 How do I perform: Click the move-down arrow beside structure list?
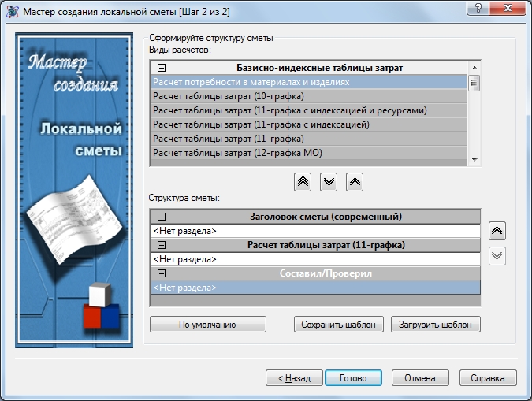click(497, 256)
